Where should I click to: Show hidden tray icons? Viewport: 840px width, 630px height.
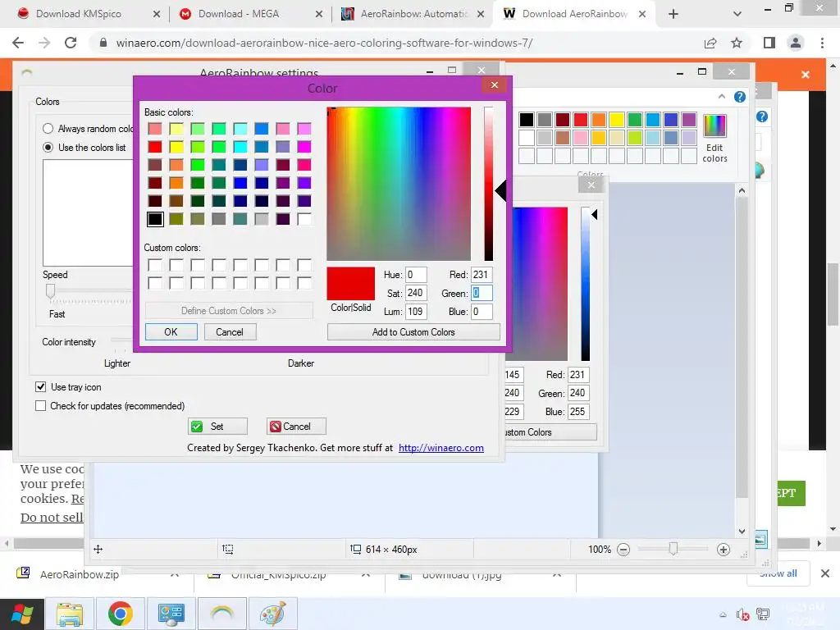click(723, 614)
